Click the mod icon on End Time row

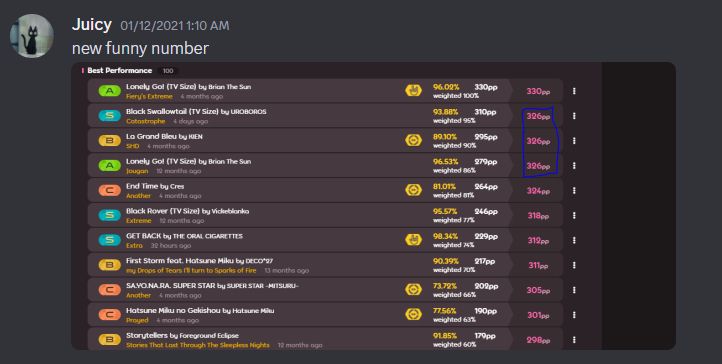tap(413, 190)
